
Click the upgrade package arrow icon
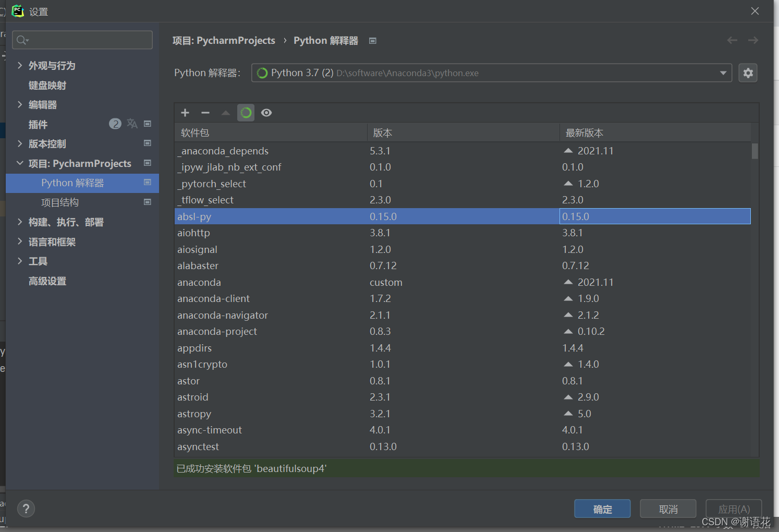click(x=226, y=113)
